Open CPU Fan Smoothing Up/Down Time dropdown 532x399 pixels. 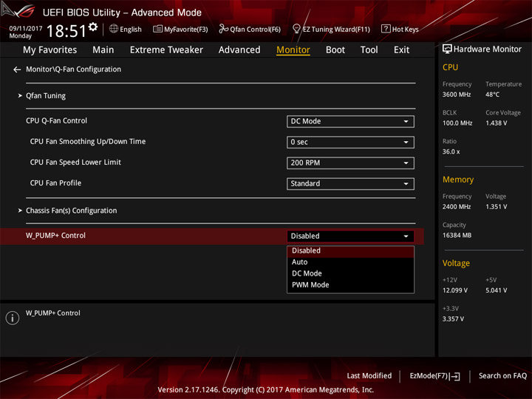click(x=350, y=142)
